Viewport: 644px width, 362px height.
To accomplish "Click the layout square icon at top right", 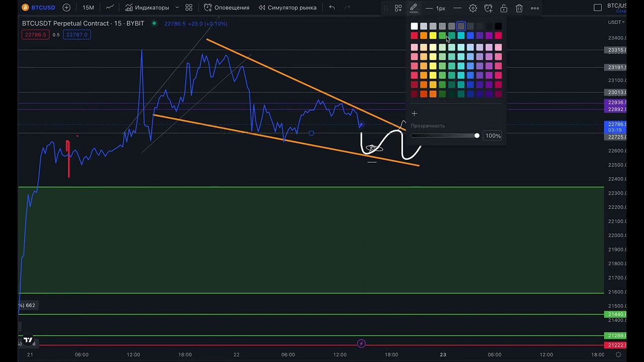I will 598,8.
